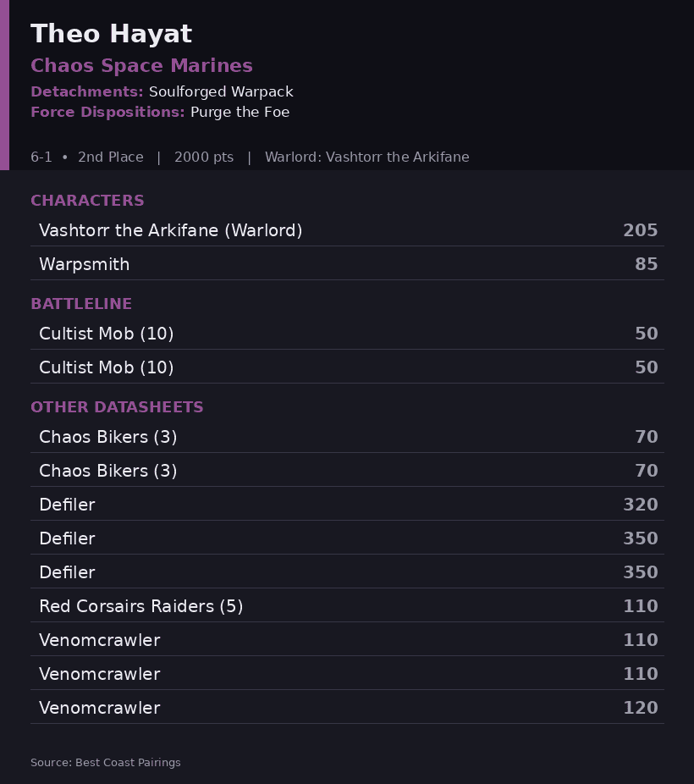Select the Chaos Space Marines faction heading
694x784 pixels.
tap(141, 65)
